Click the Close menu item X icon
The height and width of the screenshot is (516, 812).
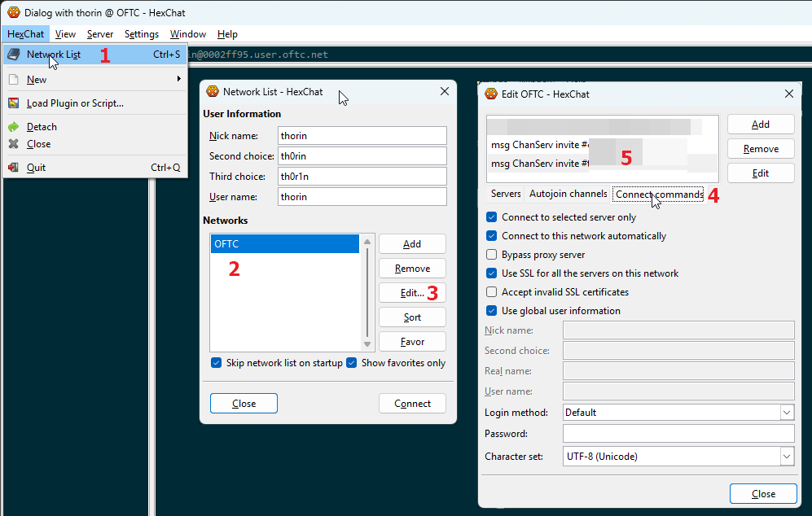click(13, 144)
